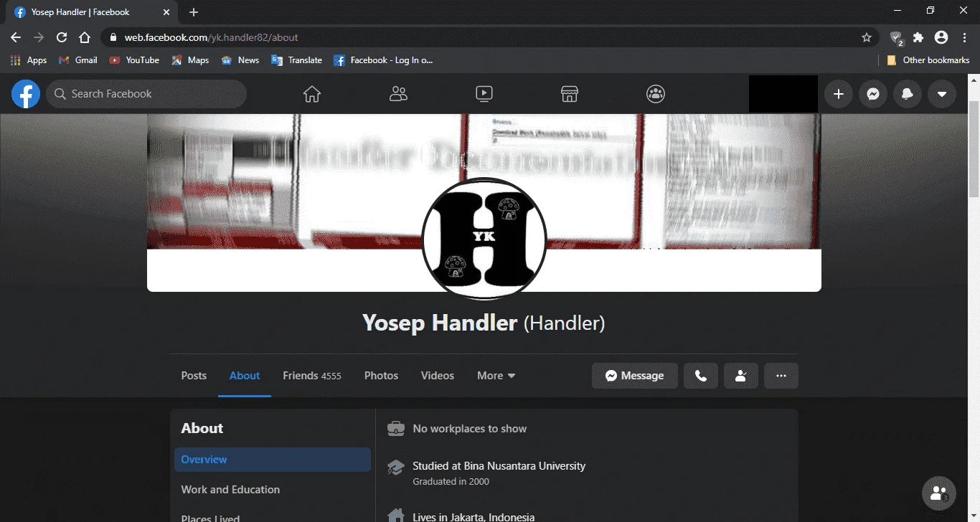Open the three-dot profile options button
Screen dimensions: 980x522
(781, 376)
